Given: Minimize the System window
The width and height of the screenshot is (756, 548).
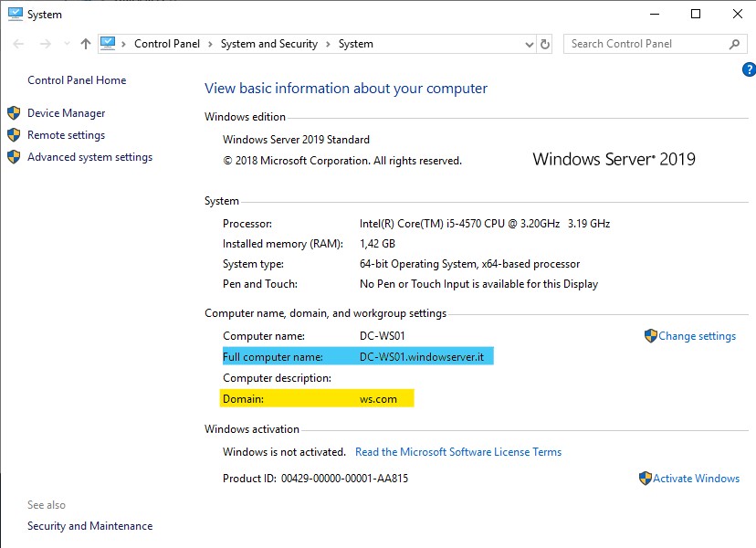Looking at the screenshot, I should click(x=655, y=14).
